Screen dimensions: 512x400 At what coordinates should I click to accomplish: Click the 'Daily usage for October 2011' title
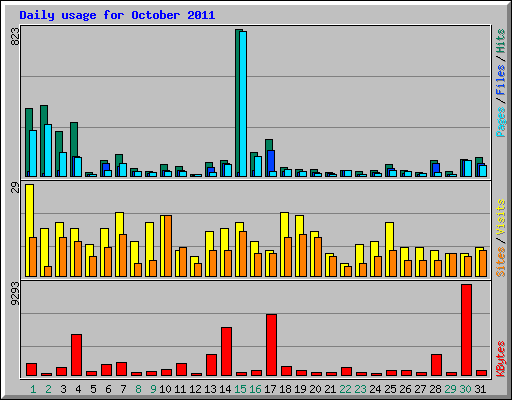(x=117, y=16)
